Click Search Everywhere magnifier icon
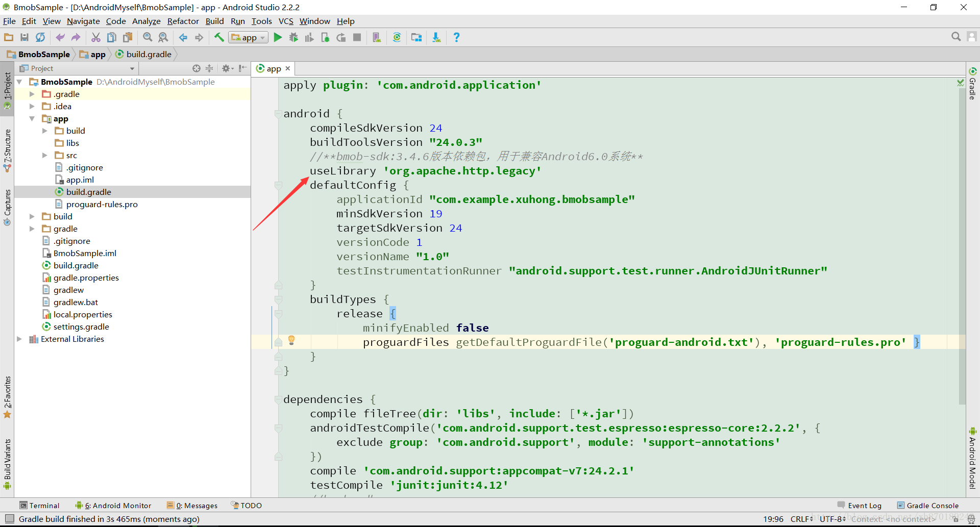 [956, 37]
